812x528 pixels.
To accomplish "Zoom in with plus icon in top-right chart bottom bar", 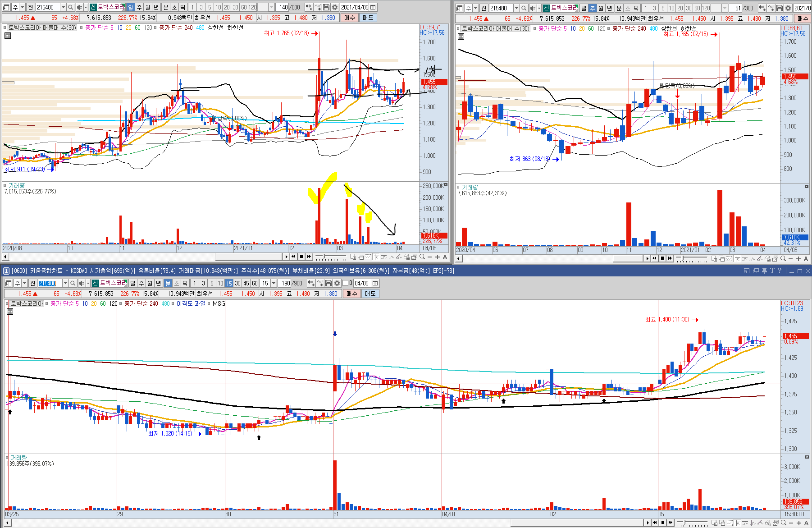I will point(798,259).
